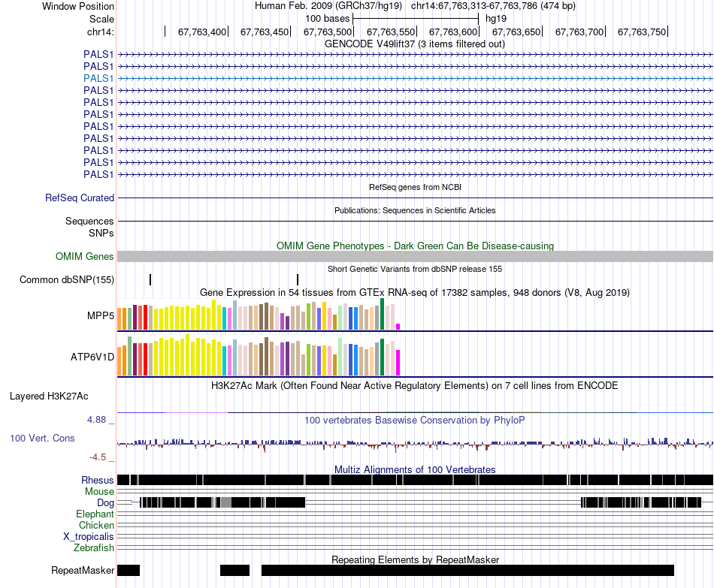Click the GTEx 'Gene Expression in 54 tissues' title

415,293
